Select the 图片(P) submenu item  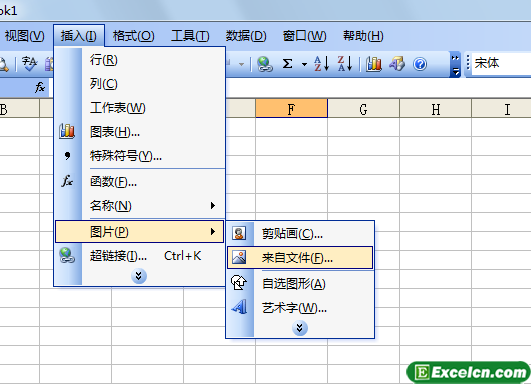140,232
